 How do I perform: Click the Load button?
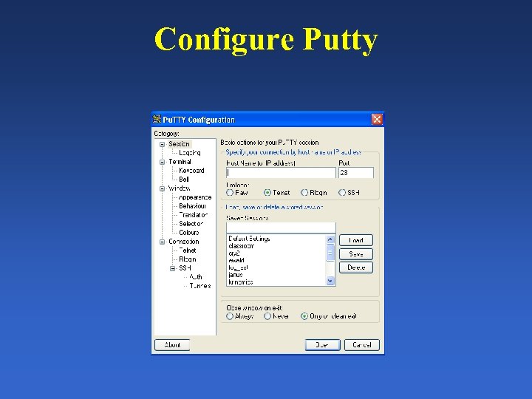(356, 240)
